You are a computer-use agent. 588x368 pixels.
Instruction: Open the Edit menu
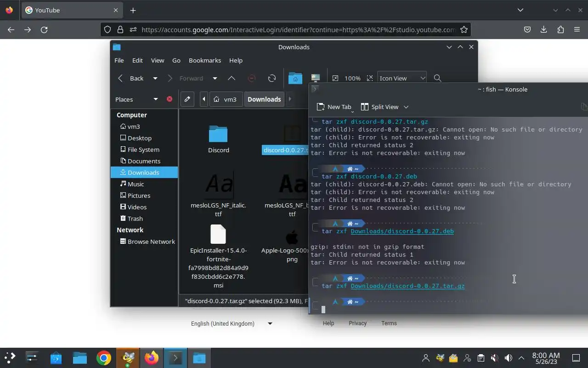(x=137, y=60)
